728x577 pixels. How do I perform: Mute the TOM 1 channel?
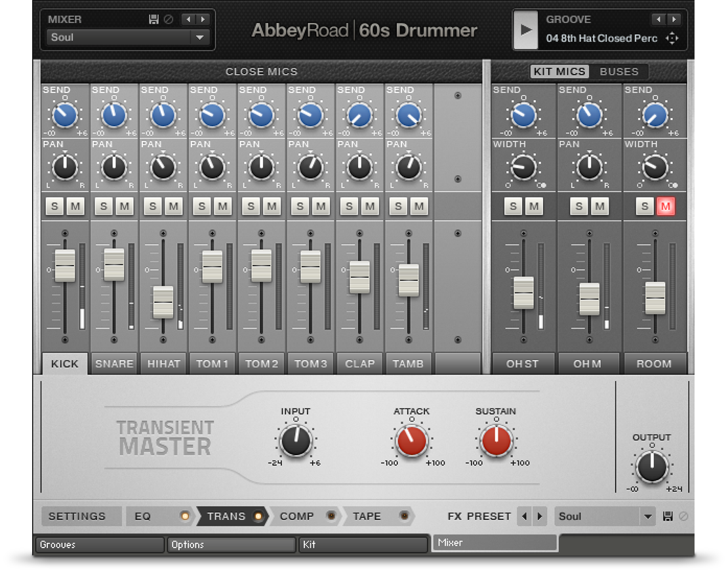(223, 206)
